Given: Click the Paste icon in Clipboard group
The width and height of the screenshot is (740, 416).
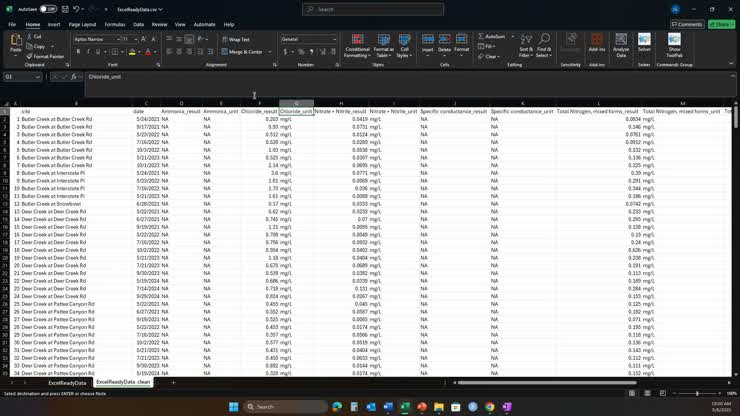Looking at the screenshot, I should coord(16,40).
